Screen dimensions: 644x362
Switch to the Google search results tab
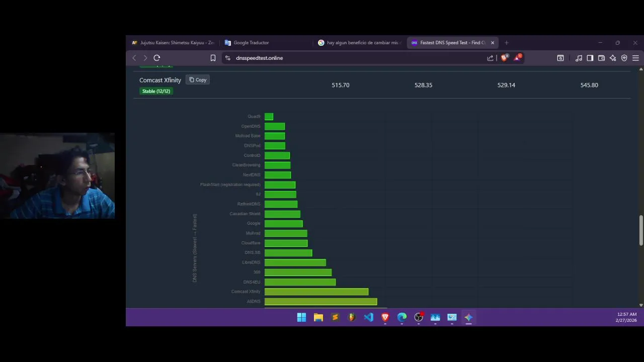tap(360, 43)
